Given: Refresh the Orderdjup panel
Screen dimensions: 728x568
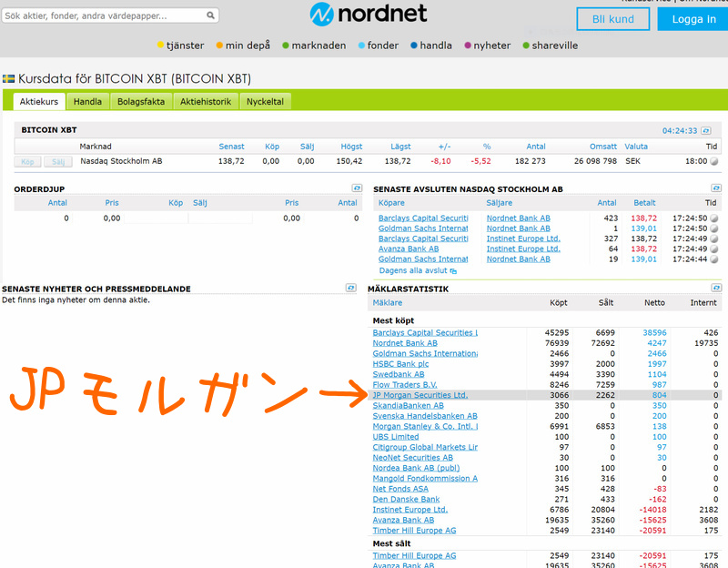Looking at the screenshot, I should tap(357, 188).
